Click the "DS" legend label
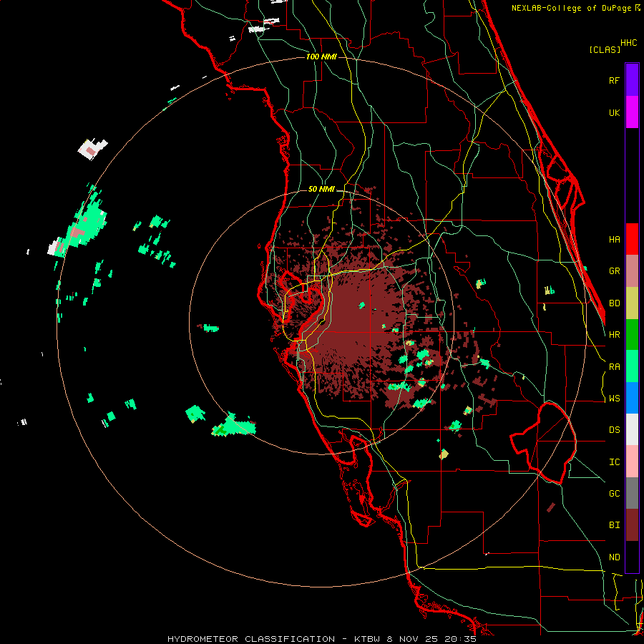This screenshot has width=644, height=644. click(614, 430)
